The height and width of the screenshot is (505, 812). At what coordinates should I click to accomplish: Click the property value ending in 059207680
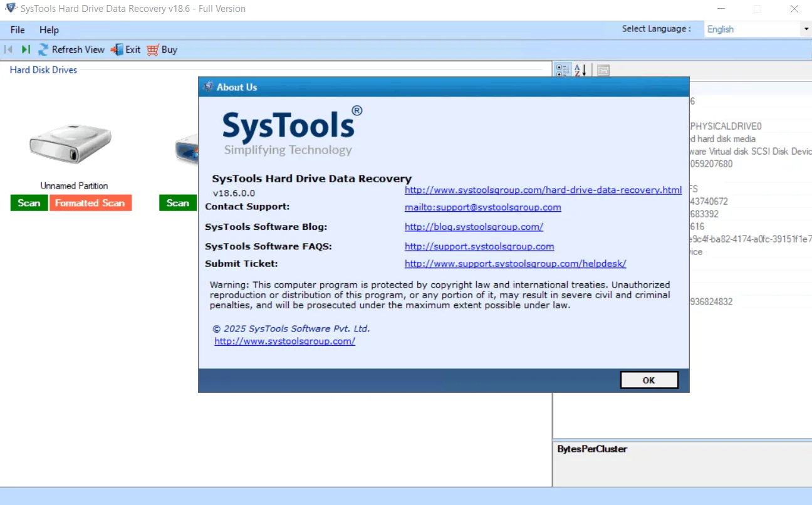point(711,164)
